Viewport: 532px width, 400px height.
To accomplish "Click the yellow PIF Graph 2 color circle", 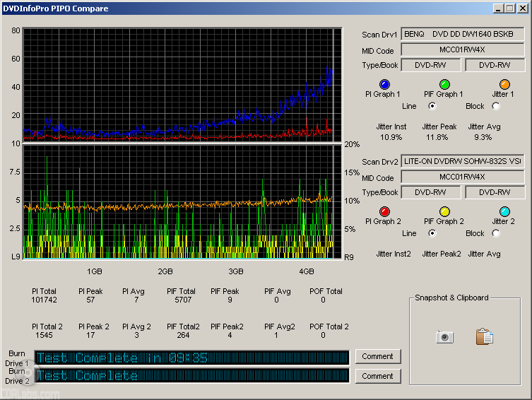I will pos(444,211).
